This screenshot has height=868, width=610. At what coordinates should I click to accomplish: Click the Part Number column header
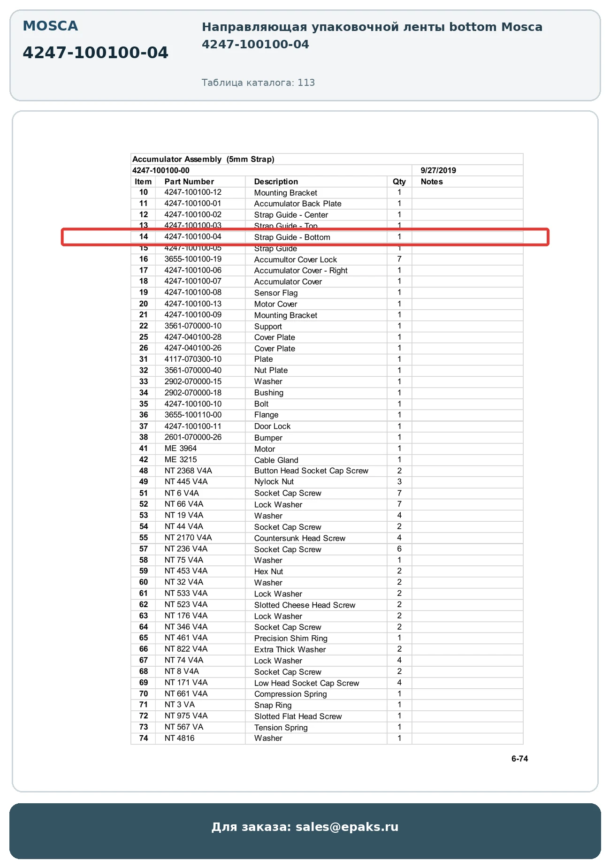tap(189, 182)
